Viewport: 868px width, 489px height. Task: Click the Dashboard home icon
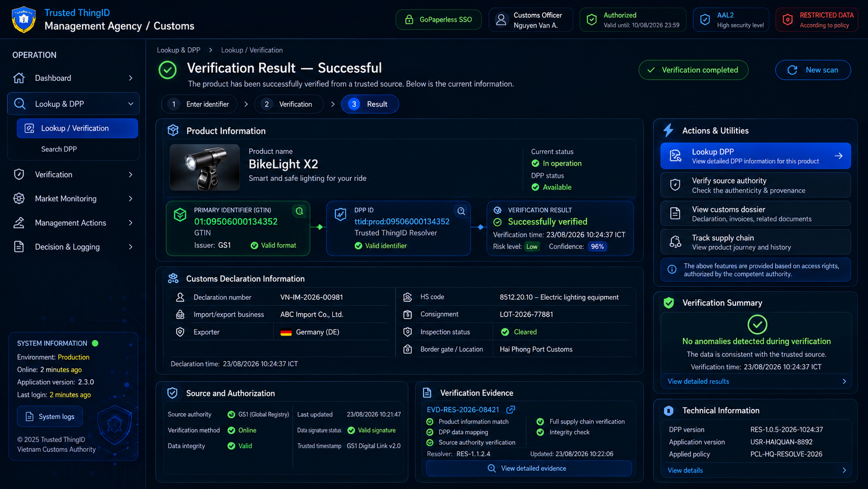[19, 78]
